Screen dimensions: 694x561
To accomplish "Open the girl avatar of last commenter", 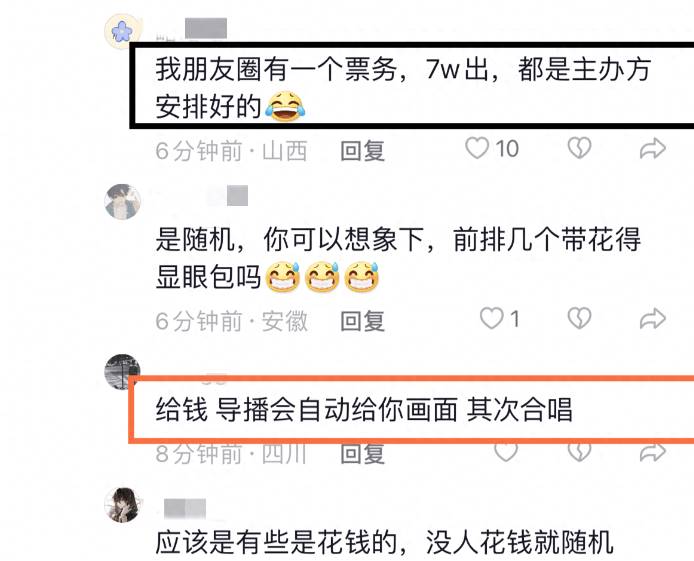I will tap(123, 505).
